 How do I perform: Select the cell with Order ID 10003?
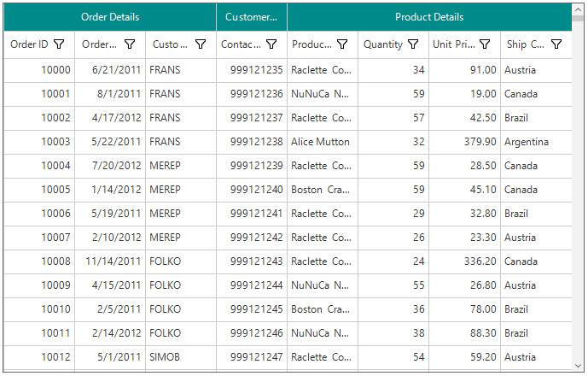point(39,142)
